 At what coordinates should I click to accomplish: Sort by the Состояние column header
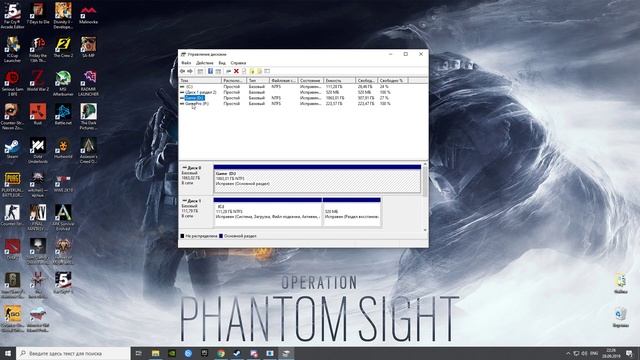311,80
